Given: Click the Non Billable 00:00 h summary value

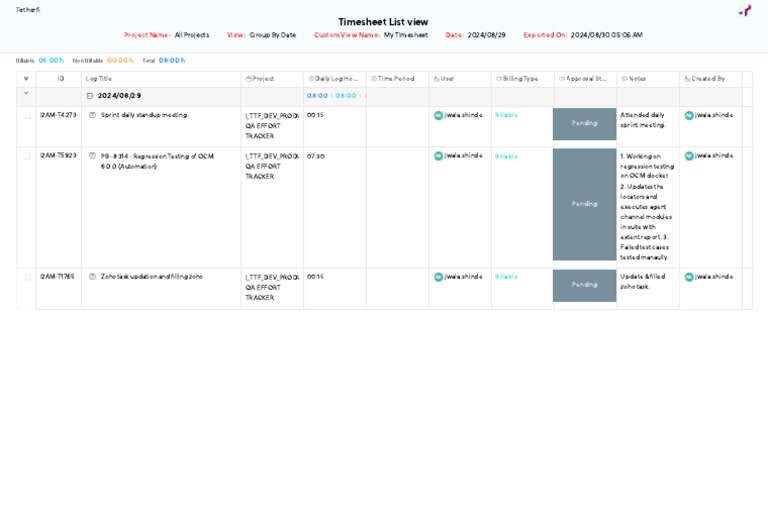Looking at the screenshot, I should click(120, 60).
